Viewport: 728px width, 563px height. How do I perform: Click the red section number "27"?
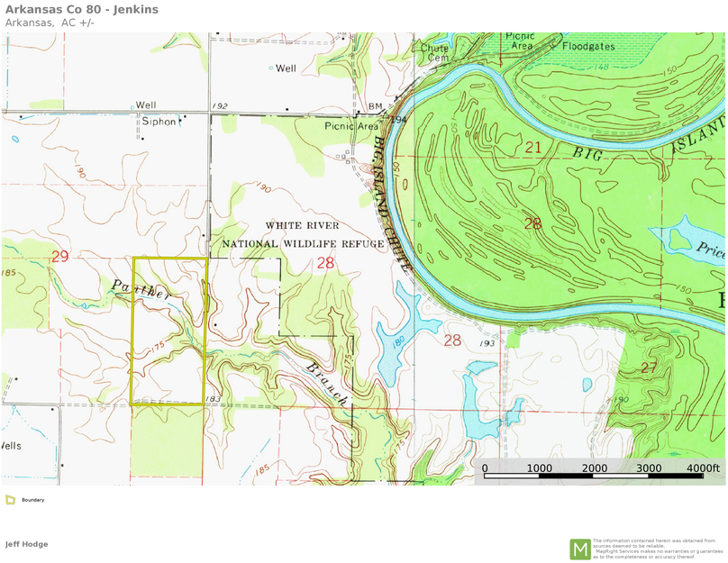pos(649,368)
